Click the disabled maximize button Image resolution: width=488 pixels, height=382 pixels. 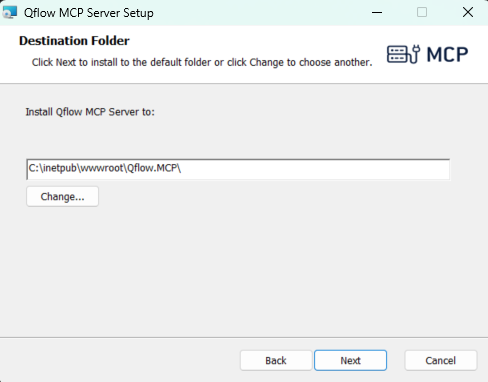pos(422,12)
